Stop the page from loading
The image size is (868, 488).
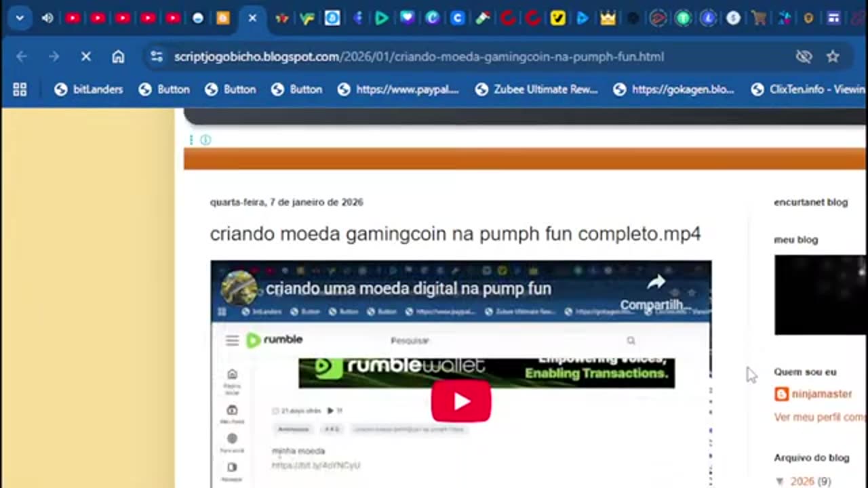pos(86,57)
